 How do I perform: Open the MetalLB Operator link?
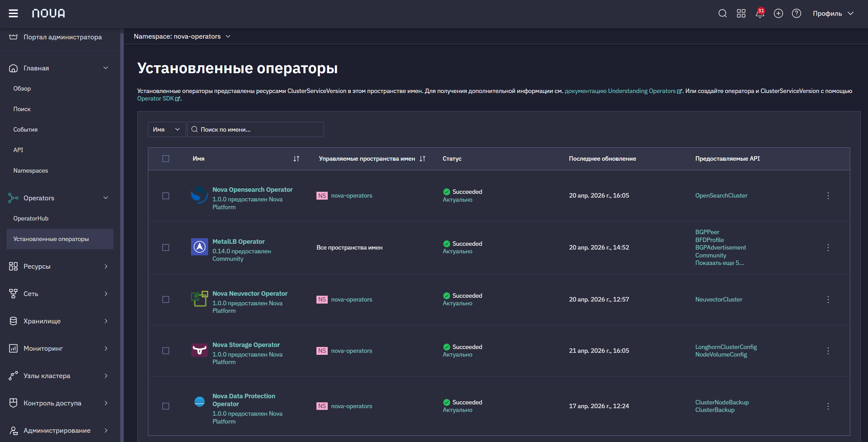point(239,241)
